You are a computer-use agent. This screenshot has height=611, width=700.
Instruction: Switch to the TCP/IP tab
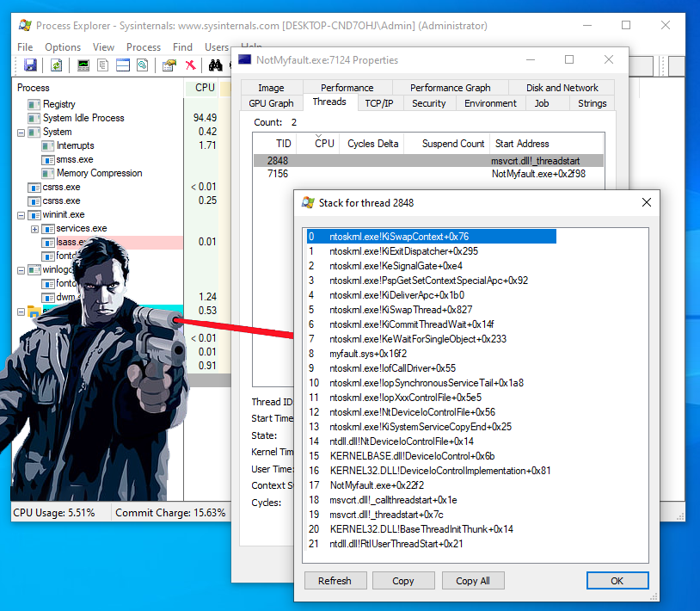pos(378,103)
